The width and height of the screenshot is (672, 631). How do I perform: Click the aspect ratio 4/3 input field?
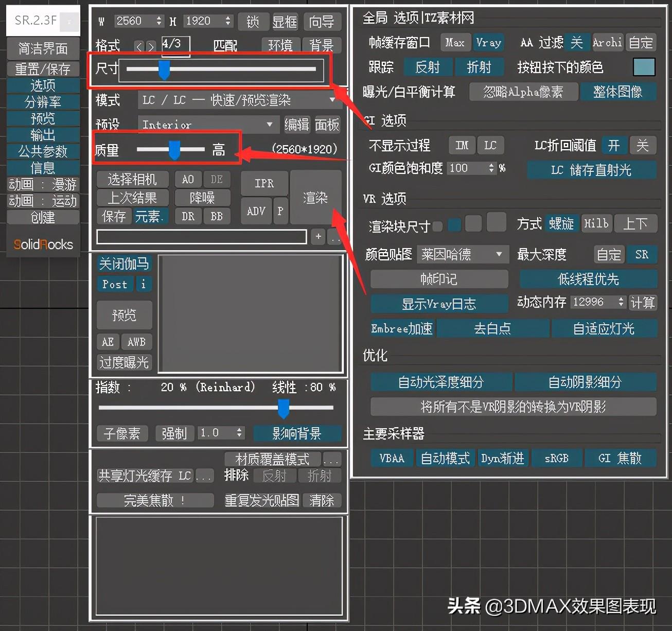[x=175, y=45]
